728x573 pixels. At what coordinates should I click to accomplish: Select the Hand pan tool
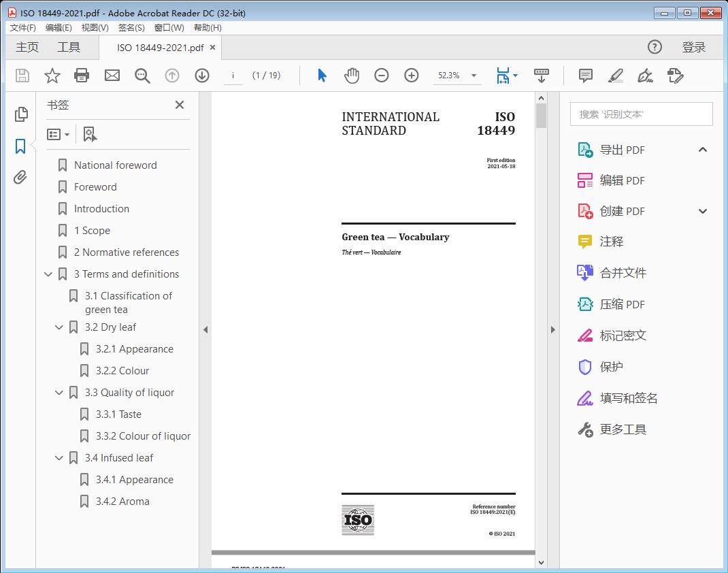click(x=352, y=76)
